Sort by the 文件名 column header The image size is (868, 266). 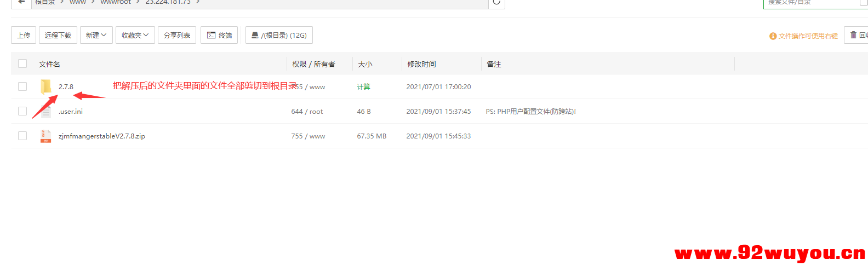pyautogui.click(x=49, y=64)
